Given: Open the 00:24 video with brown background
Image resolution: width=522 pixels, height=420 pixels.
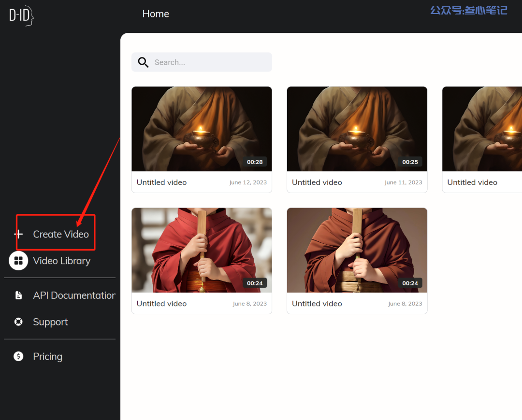Looking at the screenshot, I should [x=357, y=250].
